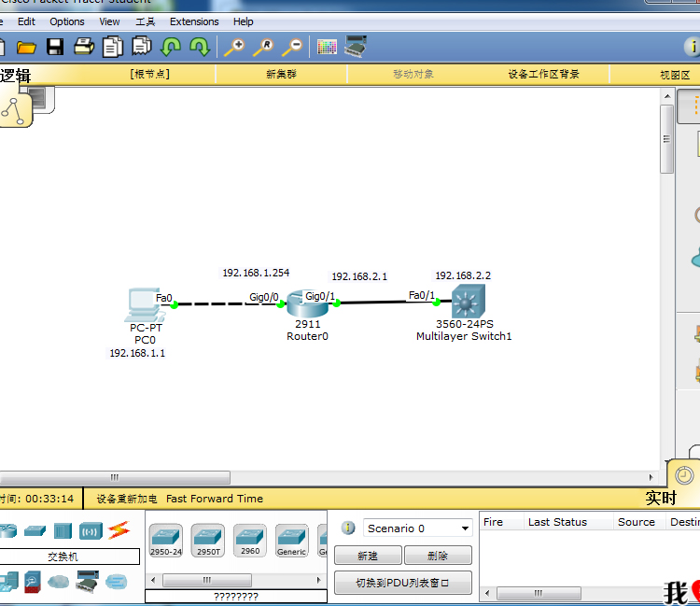Select the 3560-24PS Multilayer Switch1 device
The image size is (700, 606).
click(x=468, y=301)
